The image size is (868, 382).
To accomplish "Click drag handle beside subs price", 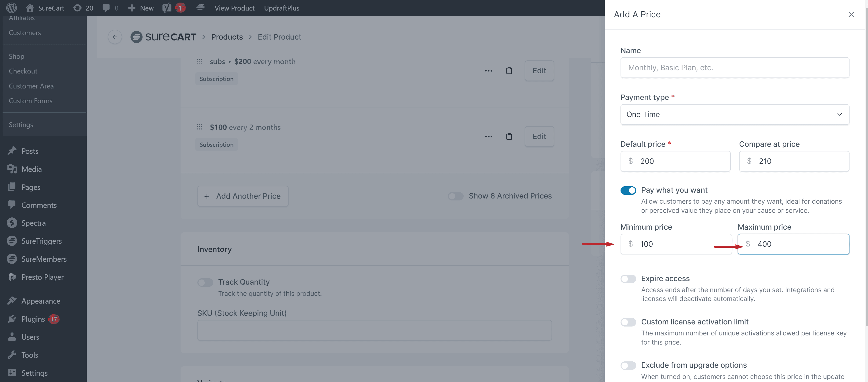I will coord(200,61).
